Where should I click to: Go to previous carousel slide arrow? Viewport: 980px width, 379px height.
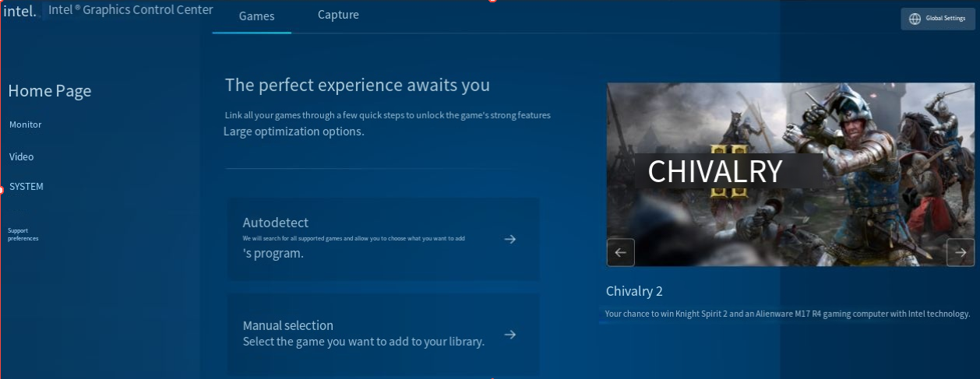pos(621,252)
